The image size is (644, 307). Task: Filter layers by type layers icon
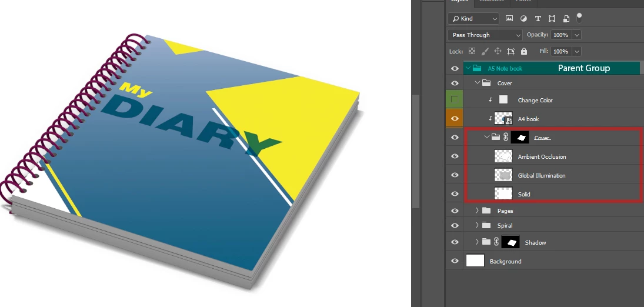pos(538,18)
